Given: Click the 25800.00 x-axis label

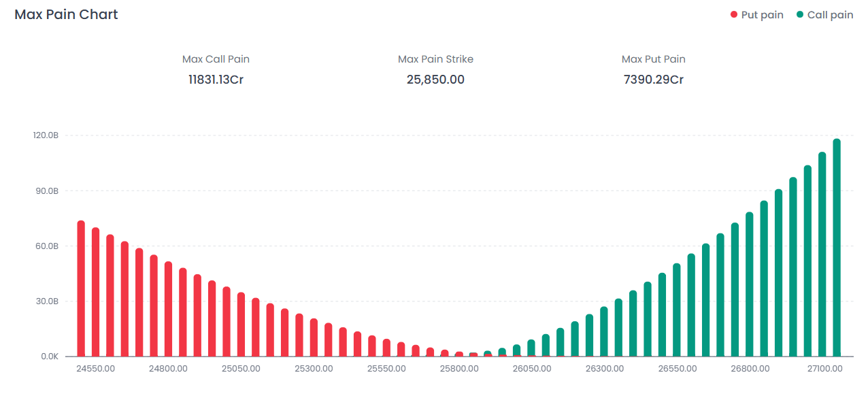Looking at the screenshot, I should click(459, 368).
